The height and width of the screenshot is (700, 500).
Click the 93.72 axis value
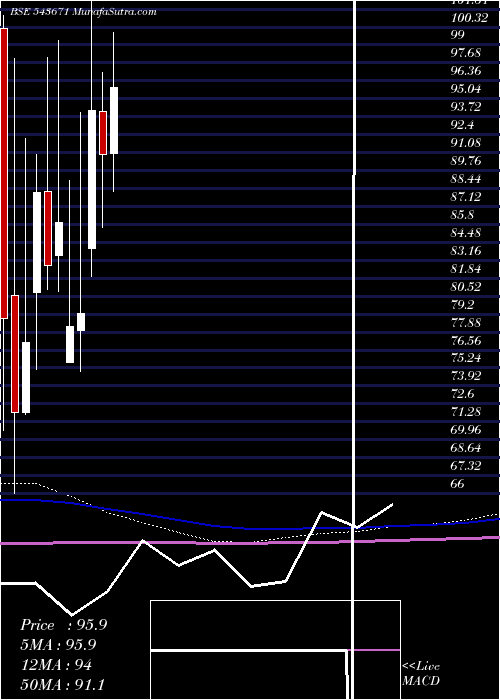[466, 107]
